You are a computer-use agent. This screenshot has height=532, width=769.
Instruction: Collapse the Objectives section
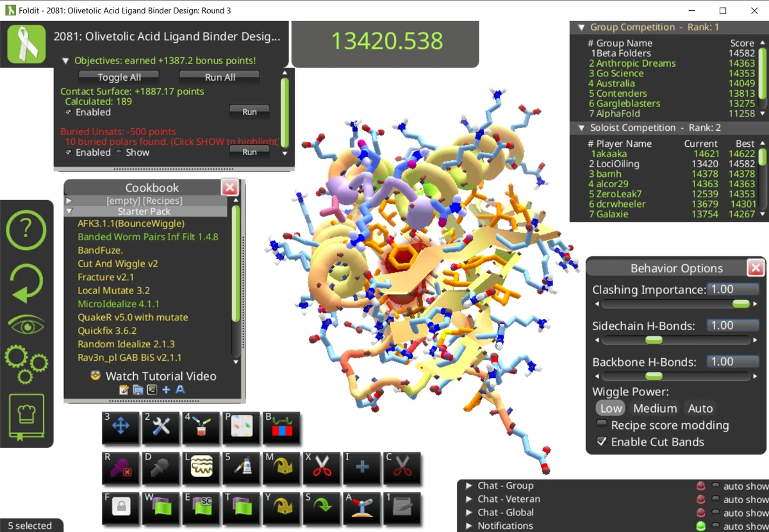tap(66, 60)
